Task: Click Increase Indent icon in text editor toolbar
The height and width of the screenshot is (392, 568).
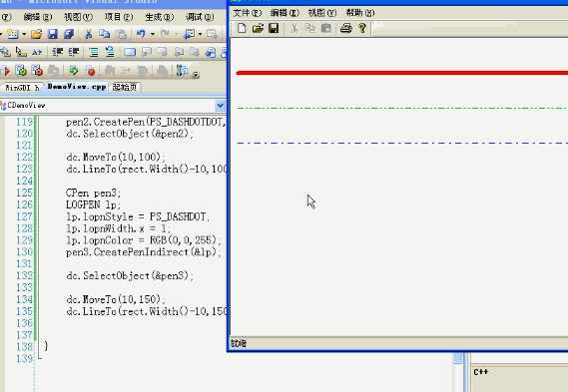Action: (74, 52)
